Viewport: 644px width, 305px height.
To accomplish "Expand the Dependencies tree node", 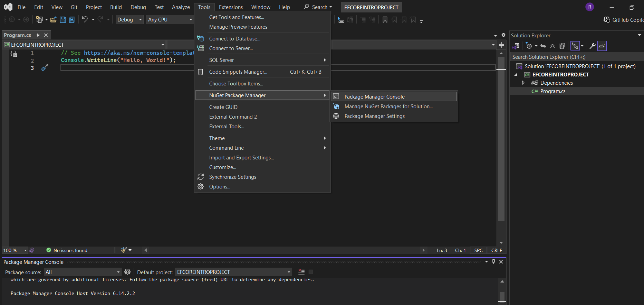I will coord(523,83).
